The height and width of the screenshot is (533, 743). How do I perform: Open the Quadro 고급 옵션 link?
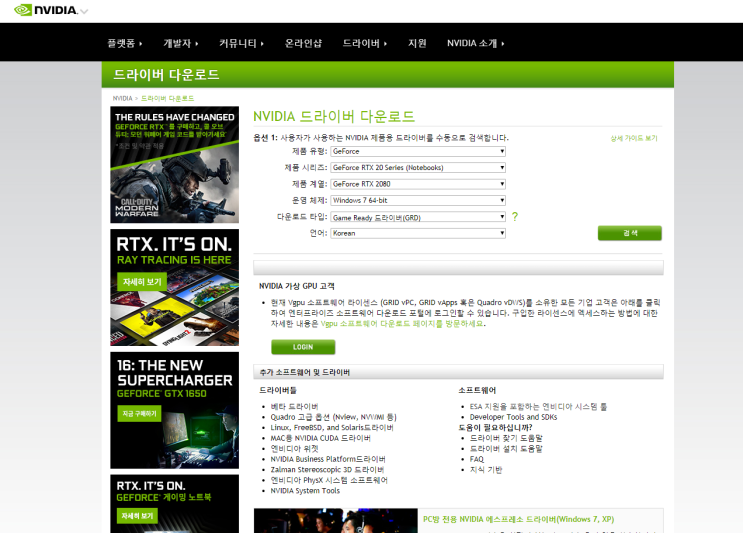pyautogui.click(x=333, y=417)
